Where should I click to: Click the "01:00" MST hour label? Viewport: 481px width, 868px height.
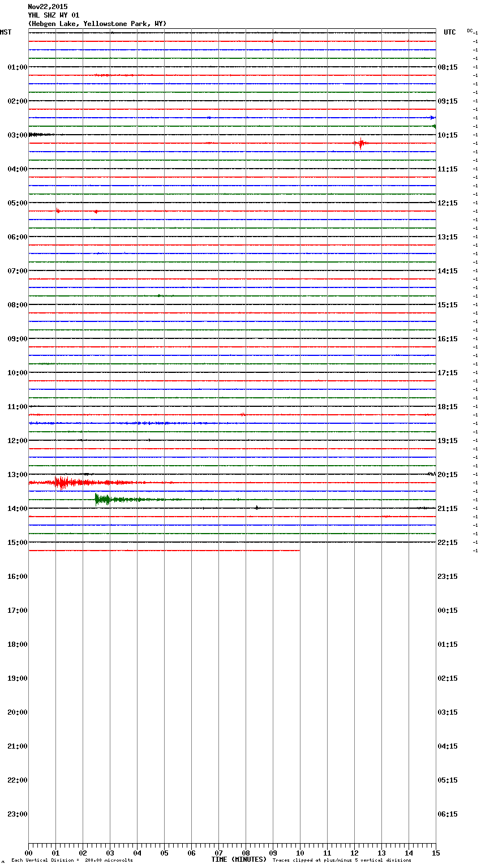coord(18,67)
